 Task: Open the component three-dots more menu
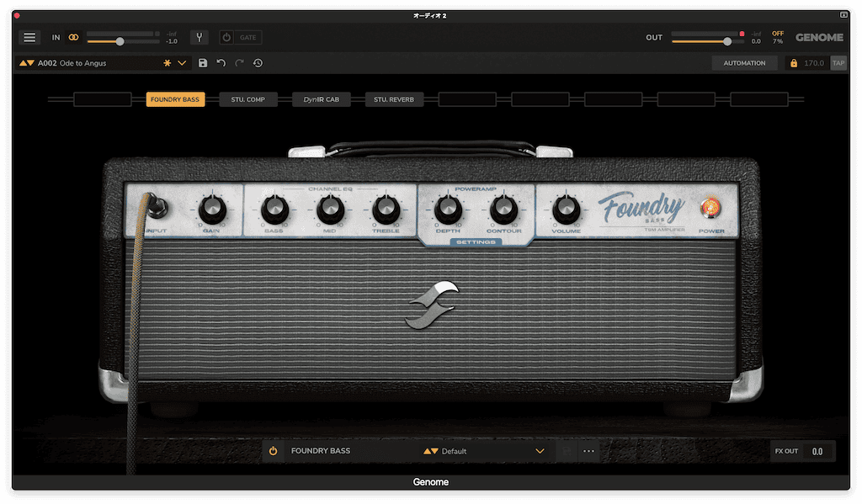click(x=588, y=451)
